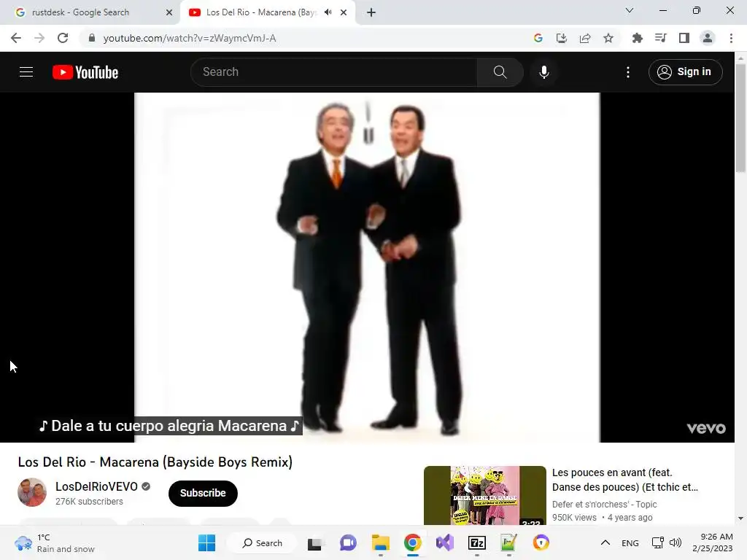This screenshot has width=747, height=560.
Task: Click the Google icon in address bar
Action: pos(538,38)
